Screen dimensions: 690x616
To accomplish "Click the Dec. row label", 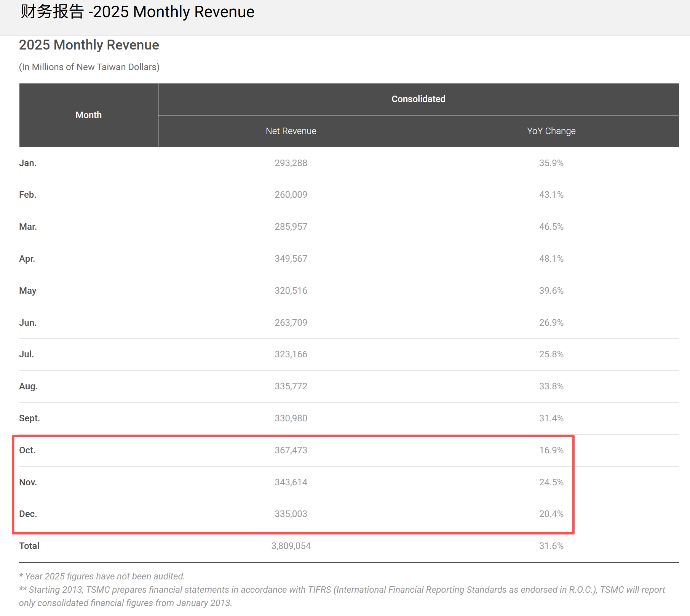I will pos(28,514).
